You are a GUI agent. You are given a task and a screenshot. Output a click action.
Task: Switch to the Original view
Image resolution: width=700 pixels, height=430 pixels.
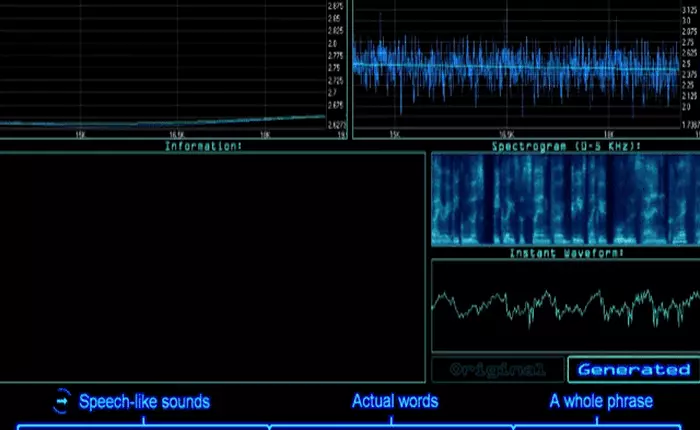pyautogui.click(x=498, y=369)
